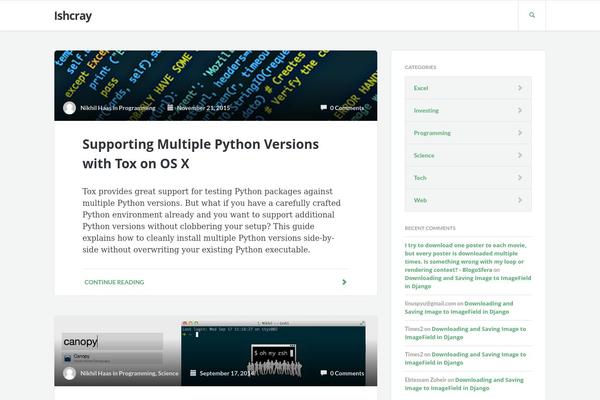Click the CATEGORIES sidebar heading

coord(420,67)
